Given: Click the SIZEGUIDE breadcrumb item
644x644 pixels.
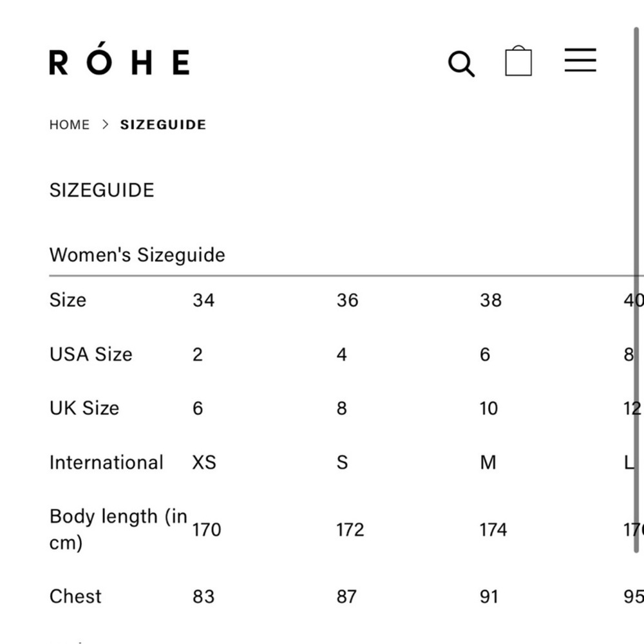Looking at the screenshot, I should [x=163, y=125].
